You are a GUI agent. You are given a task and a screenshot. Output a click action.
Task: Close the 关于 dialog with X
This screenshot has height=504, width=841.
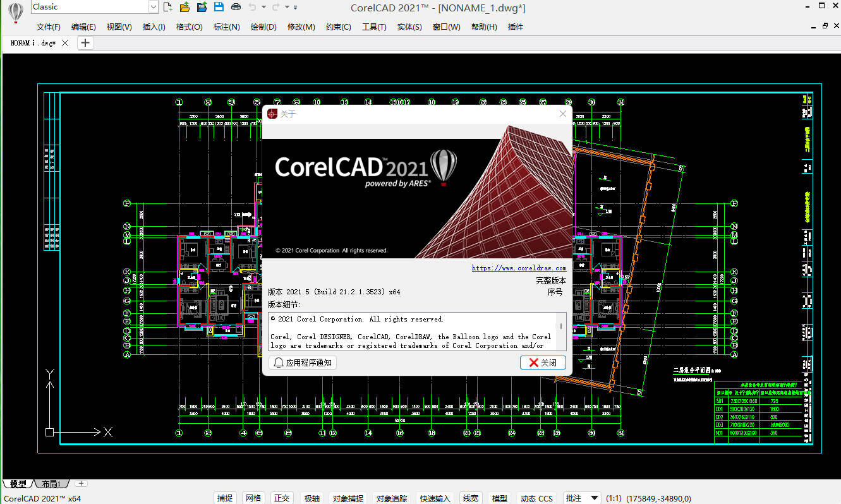[x=563, y=114]
